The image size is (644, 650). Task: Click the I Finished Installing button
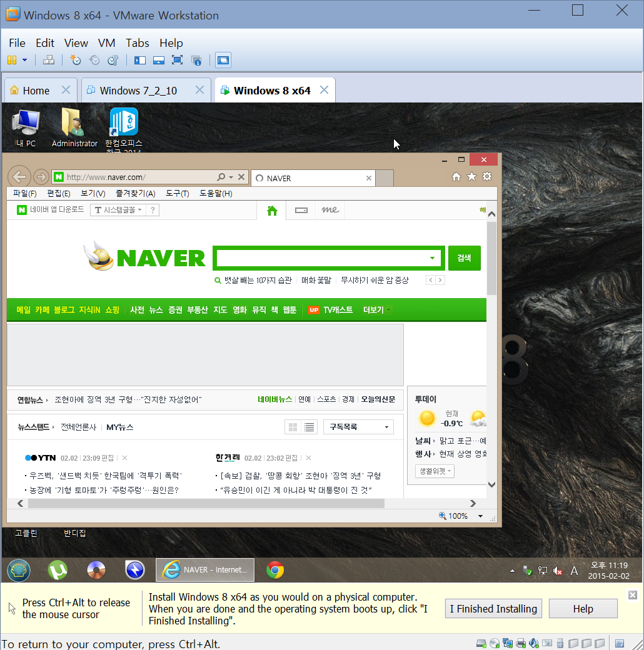pos(493,609)
